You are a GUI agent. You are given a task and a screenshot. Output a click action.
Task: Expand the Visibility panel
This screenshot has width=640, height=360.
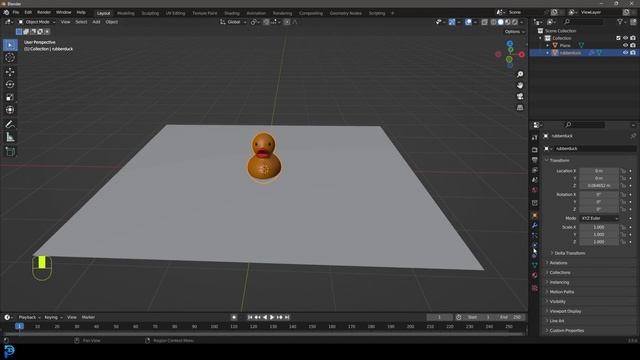click(558, 302)
